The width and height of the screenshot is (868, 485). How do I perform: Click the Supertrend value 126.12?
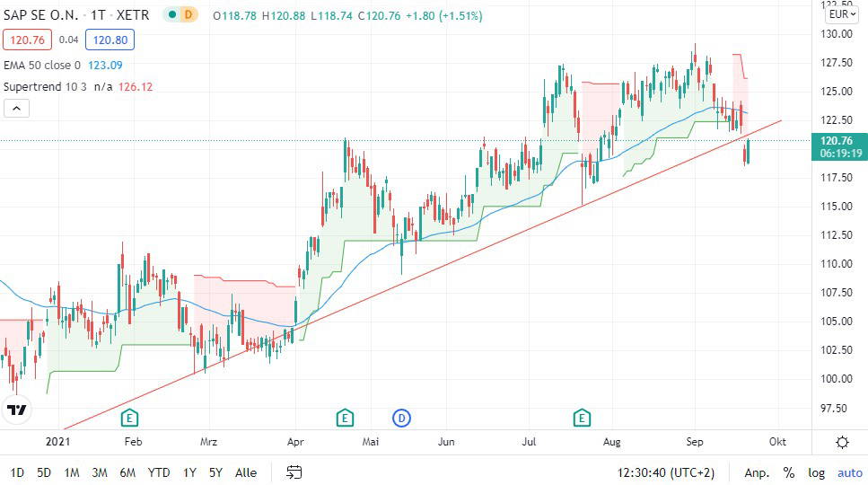pos(135,87)
